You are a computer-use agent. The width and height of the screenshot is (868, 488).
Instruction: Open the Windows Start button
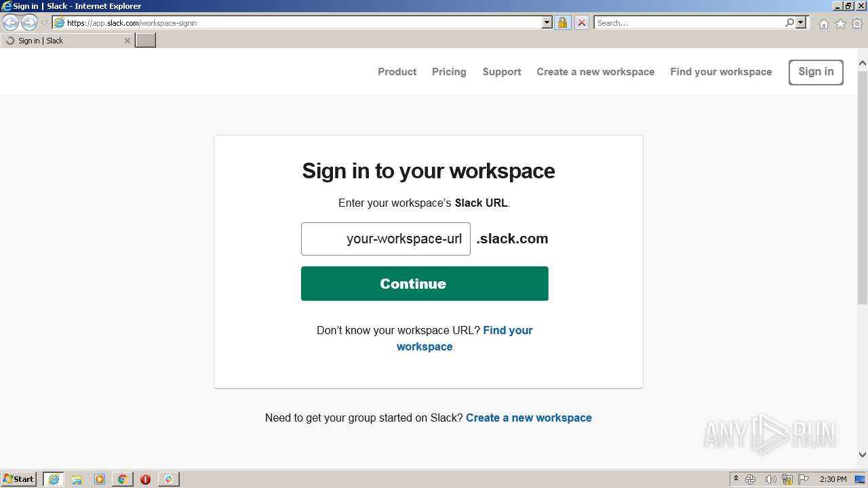click(x=19, y=479)
